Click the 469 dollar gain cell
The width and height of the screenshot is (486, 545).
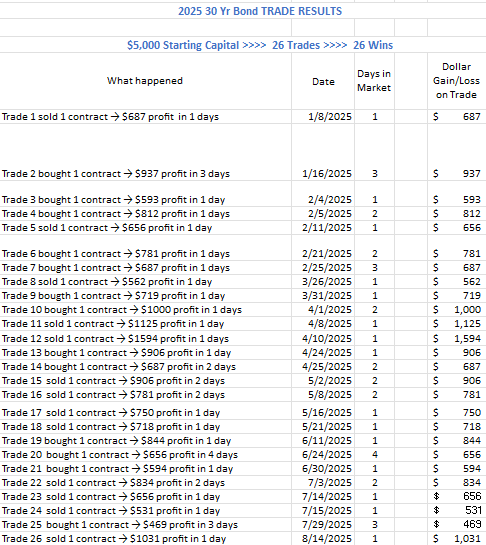coord(457,524)
